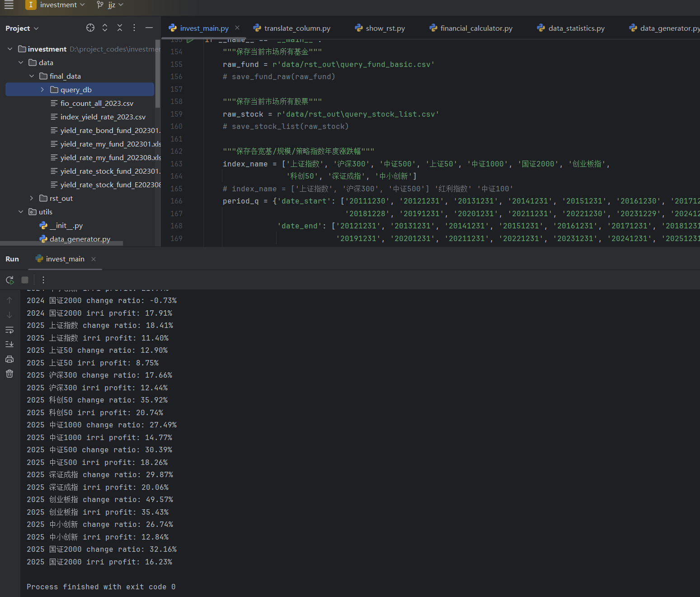This screenshot has width=700, height=597.
Task: Switch to the show_rst.py tab
Action: (x=385, y=28)
